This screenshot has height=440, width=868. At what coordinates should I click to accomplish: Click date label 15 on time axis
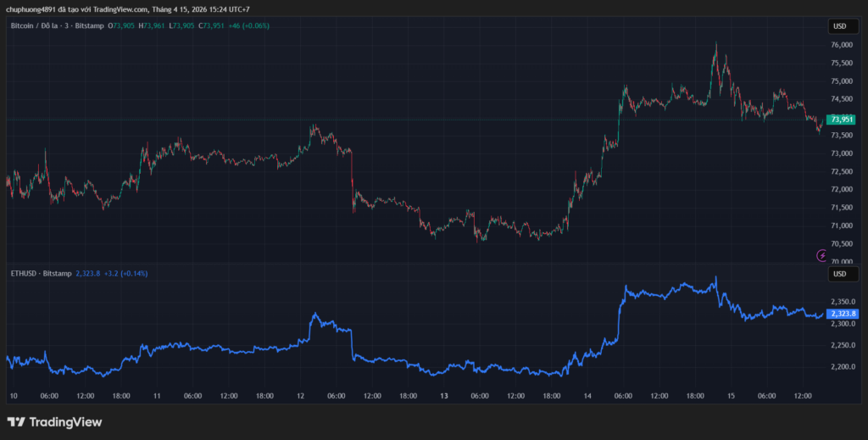(x=731, y=396)
